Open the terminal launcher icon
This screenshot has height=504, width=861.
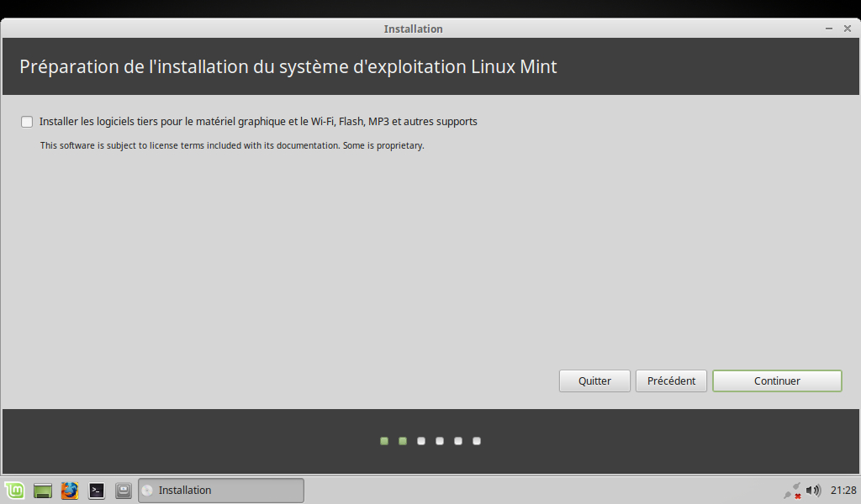[x=97, y=491]
